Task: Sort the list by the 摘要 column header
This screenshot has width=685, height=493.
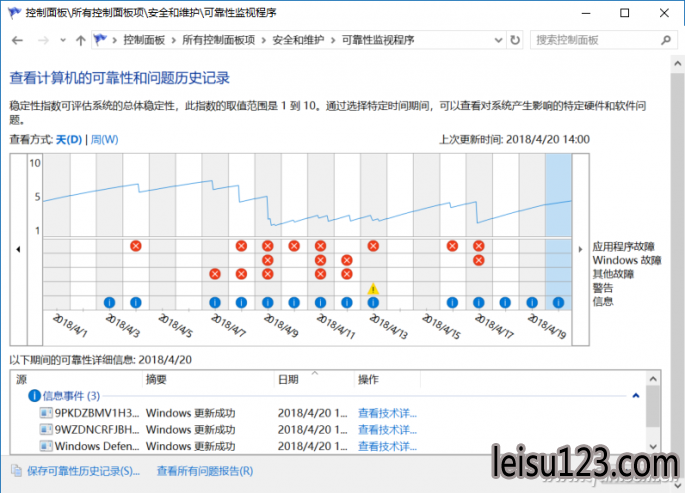Action: coord(208,379)
